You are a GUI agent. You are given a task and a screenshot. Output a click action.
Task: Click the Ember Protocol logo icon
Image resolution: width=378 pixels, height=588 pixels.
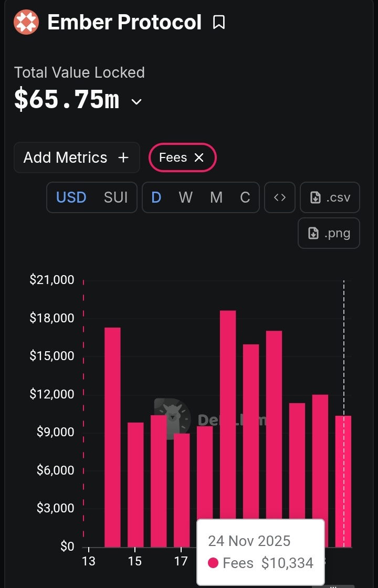(26, 22)
